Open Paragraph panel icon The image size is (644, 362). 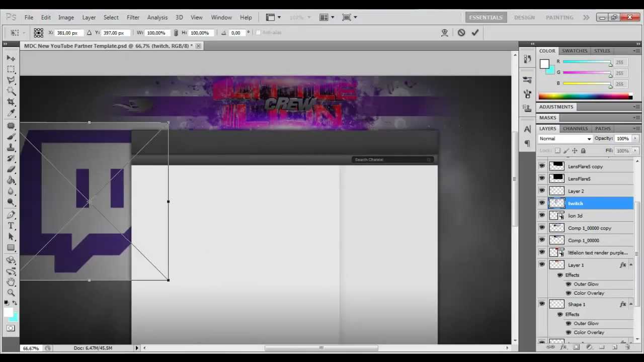point(527,143)
